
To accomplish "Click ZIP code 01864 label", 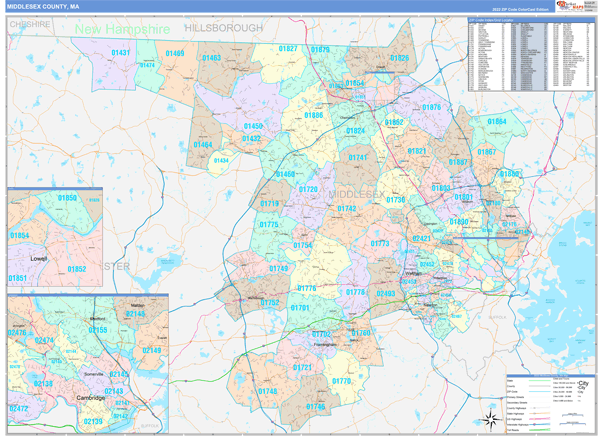I will 496,121.
